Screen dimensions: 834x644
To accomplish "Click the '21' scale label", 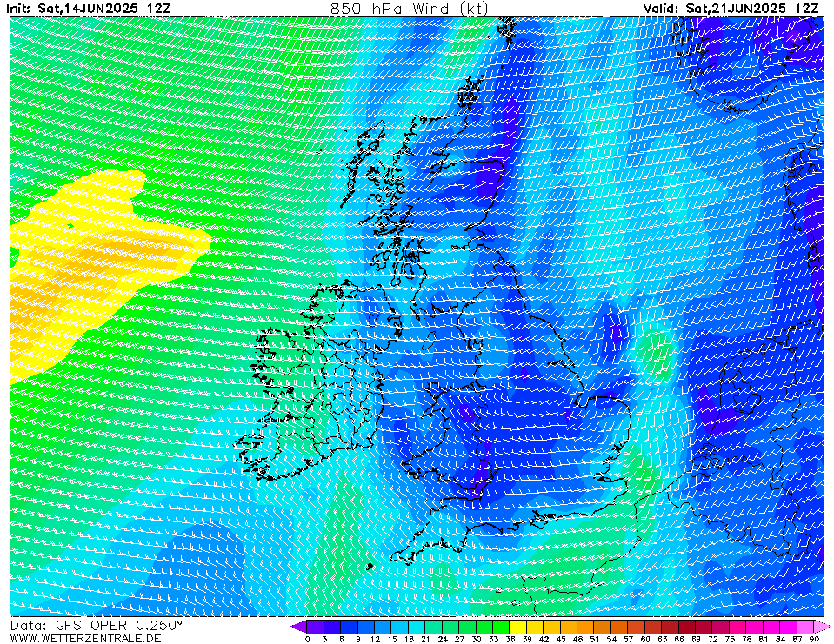I will click(x=425, y=639).
